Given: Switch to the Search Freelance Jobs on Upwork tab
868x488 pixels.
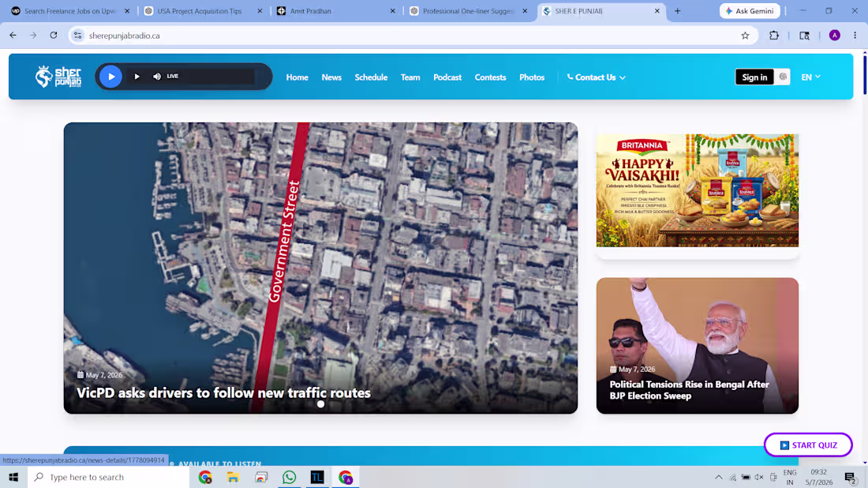Looking at the screenshot, I should coord(71,11).
